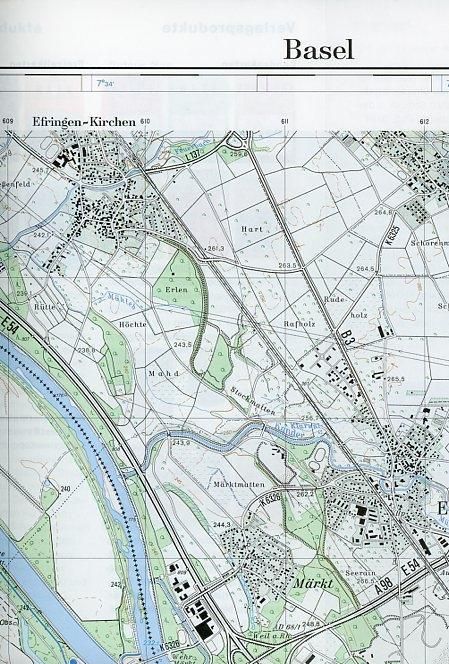This screenshot has height=664, width=449.
Task: Click grid number "612"
Action: pos(424,122)
